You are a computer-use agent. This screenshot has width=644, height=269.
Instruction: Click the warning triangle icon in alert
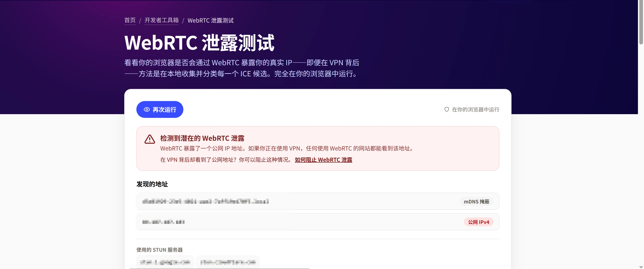[150, 139]
